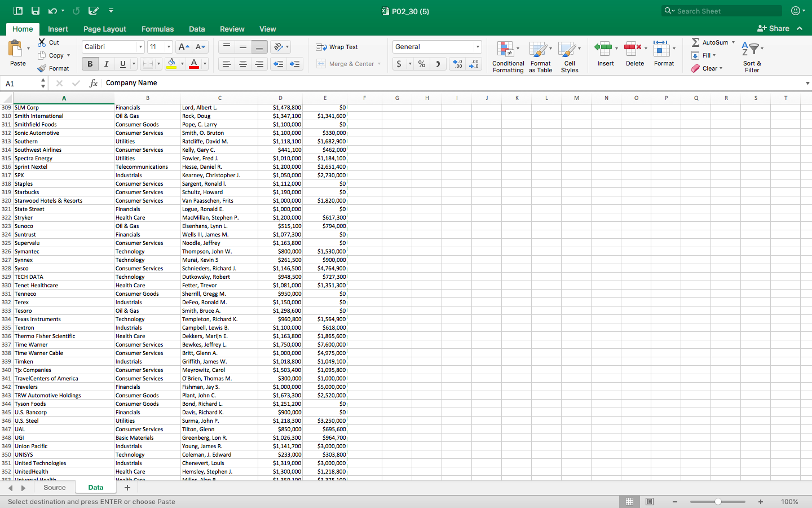Set top vertical alignment
The image size is (812, 508).
pos(227,47)
